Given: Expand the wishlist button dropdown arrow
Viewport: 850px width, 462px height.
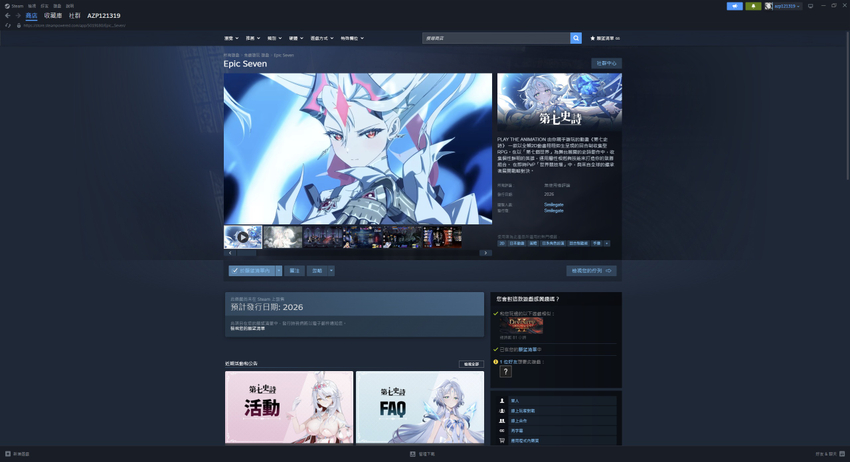Looking at the screenshot, I should 279,271.
